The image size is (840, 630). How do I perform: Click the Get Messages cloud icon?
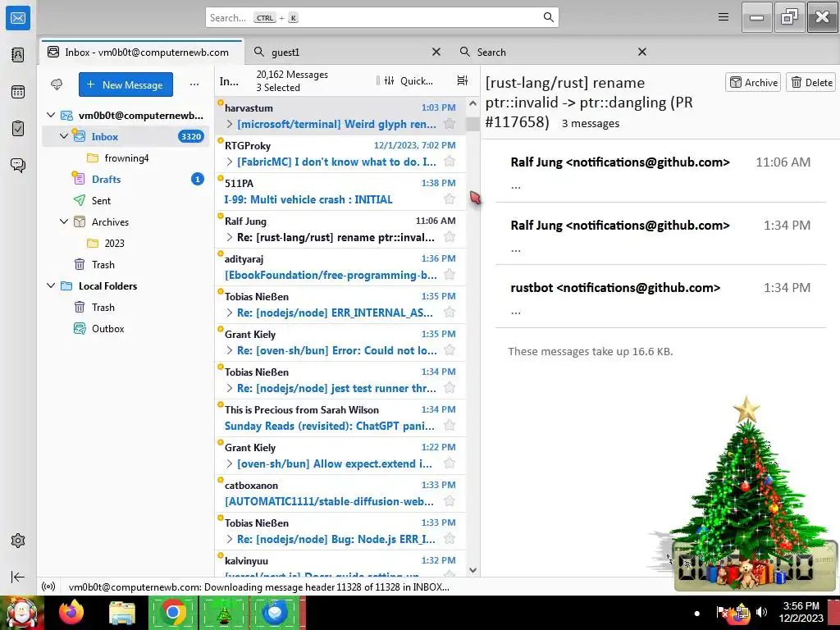click(x=57, y=84)
